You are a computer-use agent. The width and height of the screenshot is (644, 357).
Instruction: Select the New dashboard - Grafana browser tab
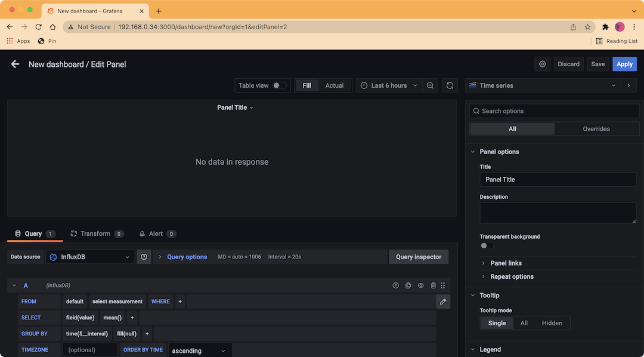[x=95, y=11]
